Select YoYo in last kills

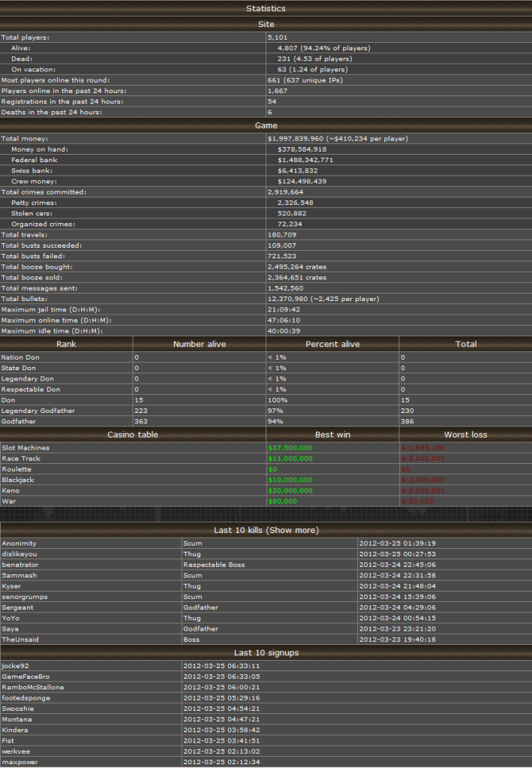11,618
